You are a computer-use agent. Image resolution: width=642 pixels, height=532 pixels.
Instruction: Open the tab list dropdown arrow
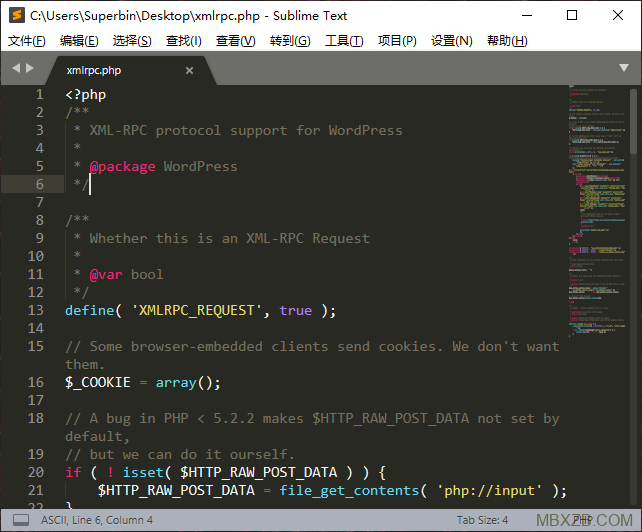pos(624,68)
